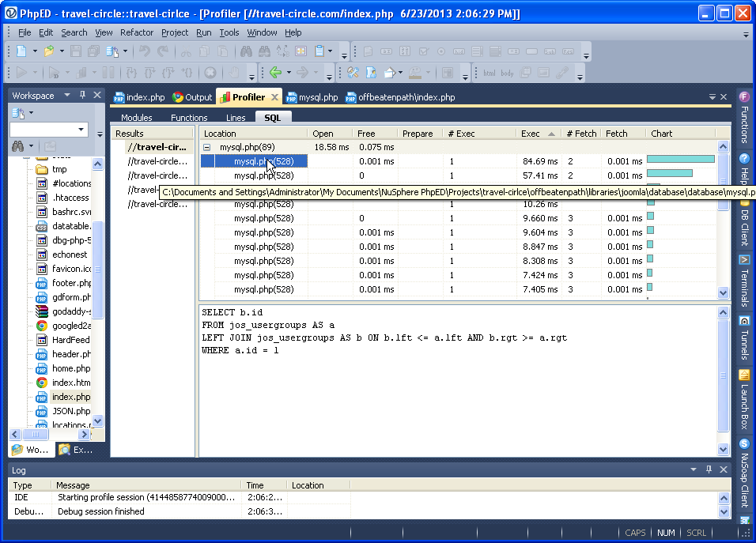Click the Find binoculars icon in main toolbar

coord(245,51)
